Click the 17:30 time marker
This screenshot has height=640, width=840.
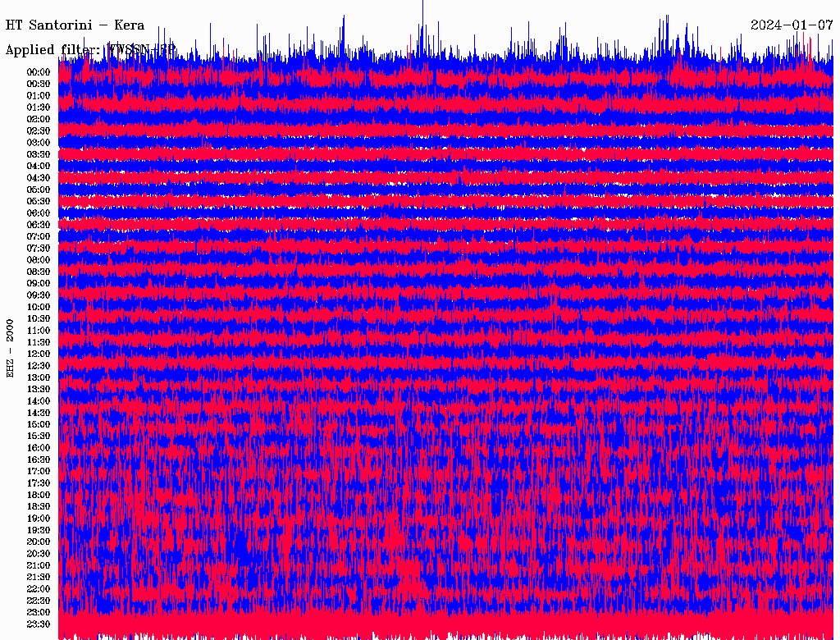(x=39, y=483)
